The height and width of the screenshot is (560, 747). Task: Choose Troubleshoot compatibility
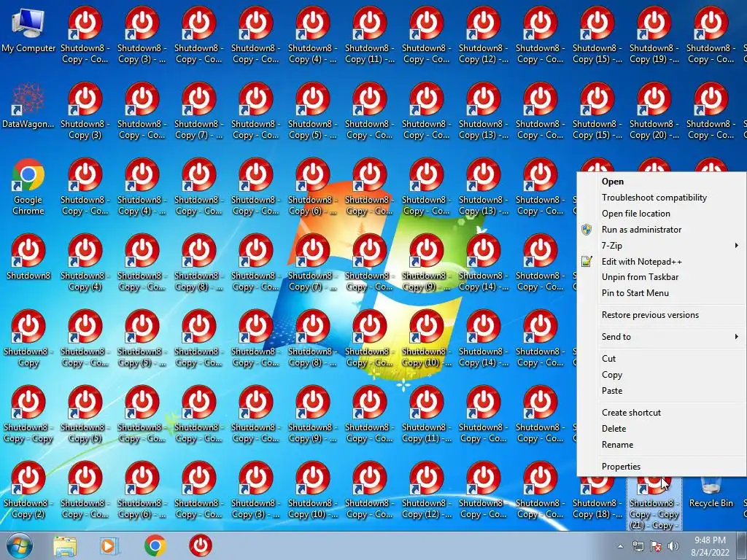661,198
